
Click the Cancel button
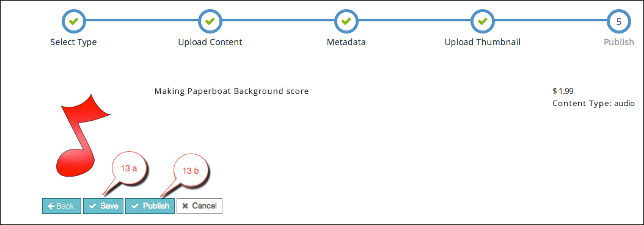pyautogui.click(x=200, y=206)
